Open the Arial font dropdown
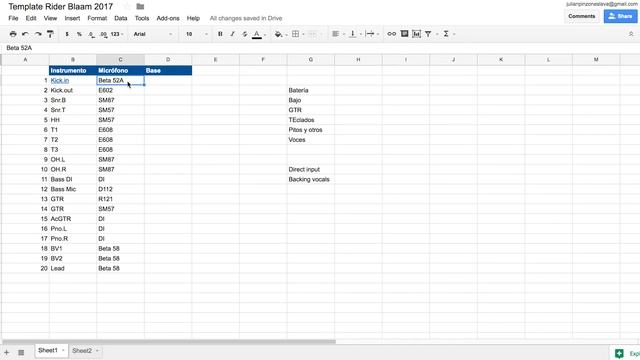The height and width of the screenshot is (360, 640). (x=153, y=34)
